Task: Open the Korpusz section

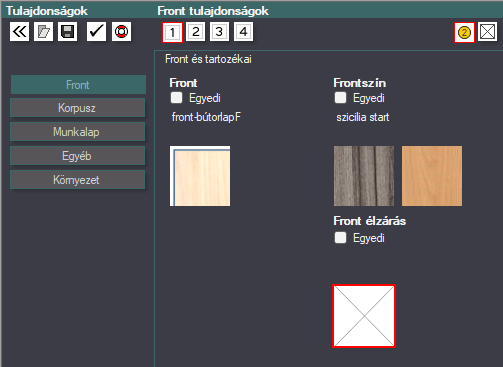Action: click(x=77, y=108)
